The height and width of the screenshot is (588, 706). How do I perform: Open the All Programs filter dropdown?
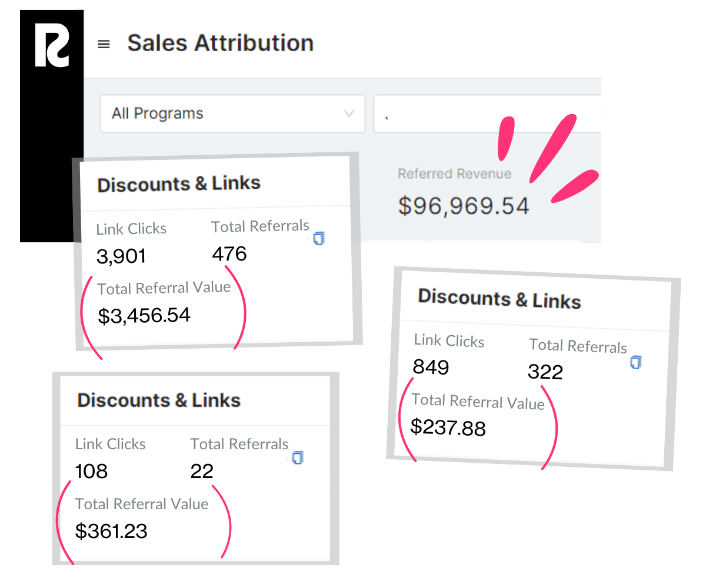coord(232,113)
